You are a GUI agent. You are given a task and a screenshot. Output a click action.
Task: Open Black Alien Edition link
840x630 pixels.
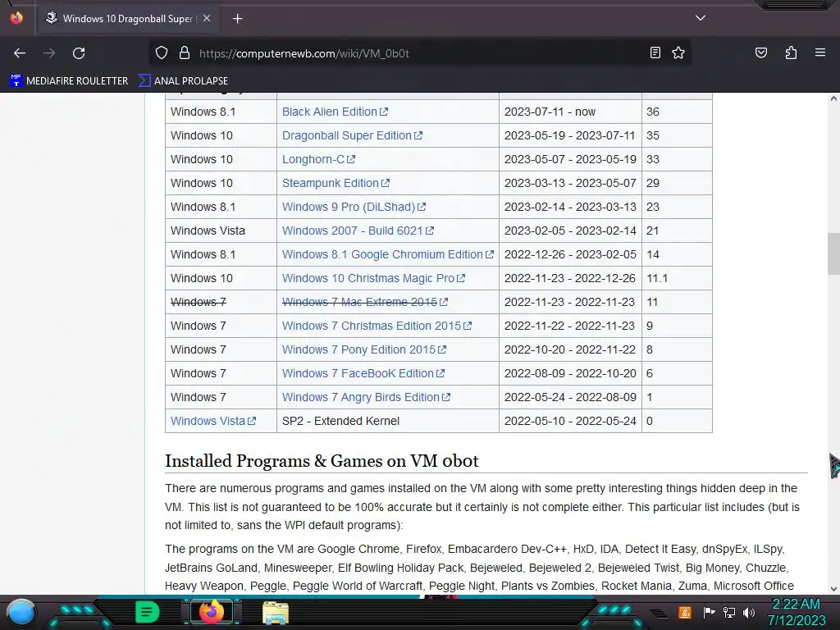click(x=335, y=112)
